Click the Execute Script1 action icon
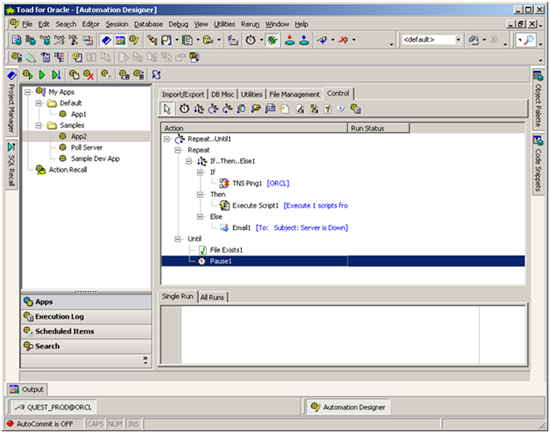Screen dimensions: 550x433 [x=224, y=205]
